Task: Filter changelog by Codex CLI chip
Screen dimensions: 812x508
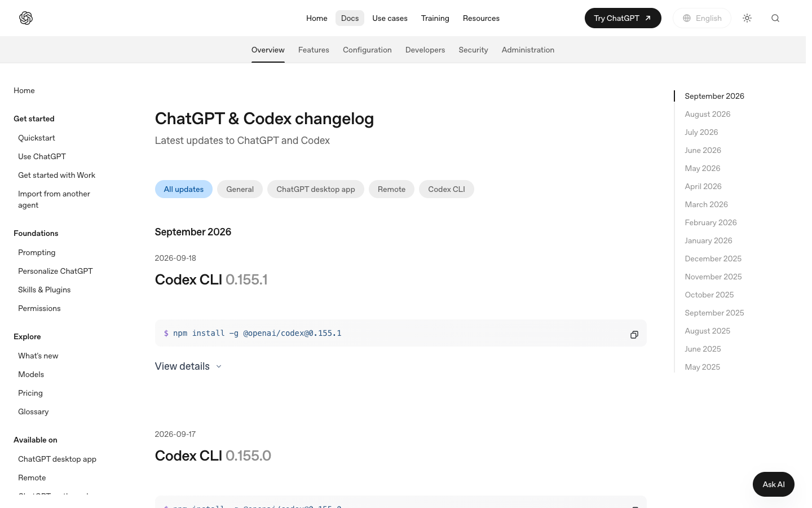Action: pyautogui.click(x=447, y=189)
